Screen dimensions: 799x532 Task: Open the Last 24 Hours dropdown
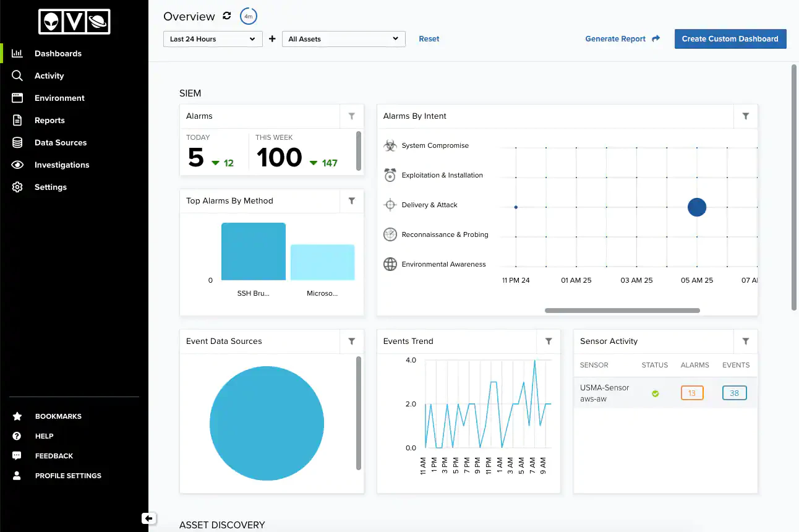point(213,39)
